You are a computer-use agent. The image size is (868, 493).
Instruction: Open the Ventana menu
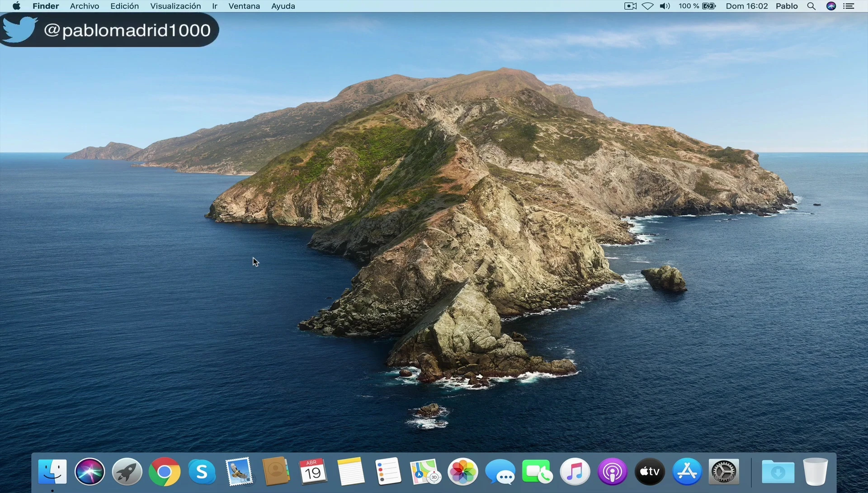tap(244, 6)
